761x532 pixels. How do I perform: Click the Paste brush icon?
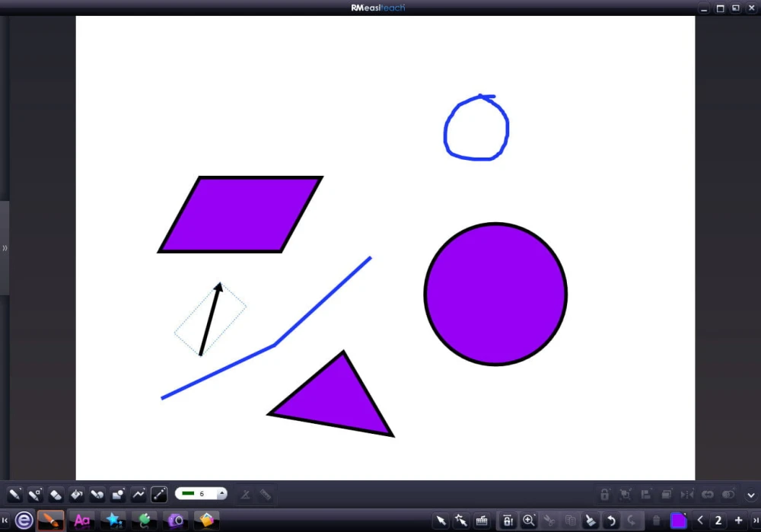pos(591,521)
